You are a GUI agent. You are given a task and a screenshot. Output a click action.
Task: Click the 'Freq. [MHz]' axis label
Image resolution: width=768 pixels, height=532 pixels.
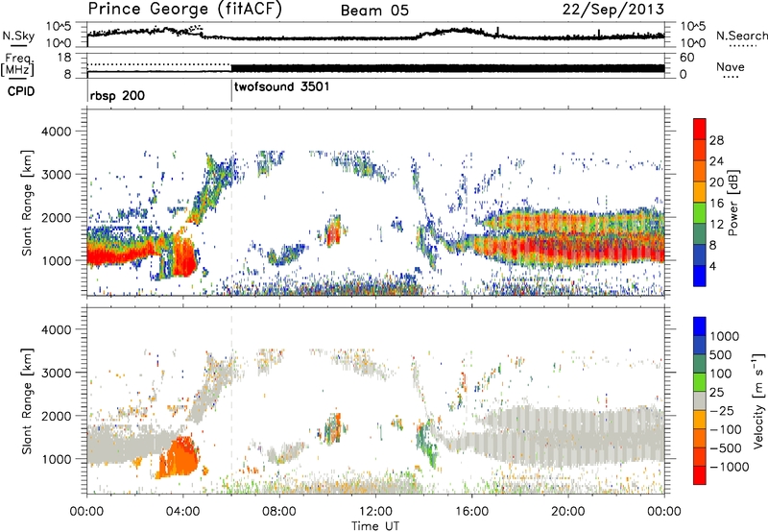coord(17,64)
